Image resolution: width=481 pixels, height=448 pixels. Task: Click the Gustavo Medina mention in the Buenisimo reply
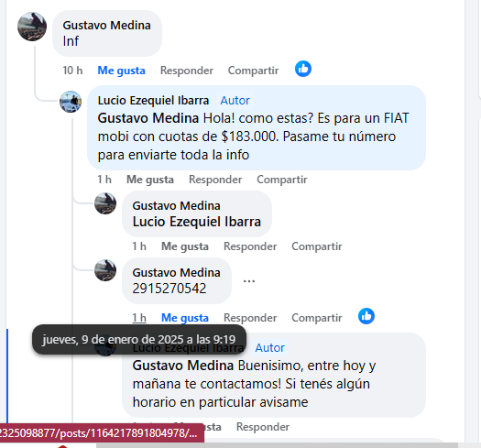click(183, 366)
